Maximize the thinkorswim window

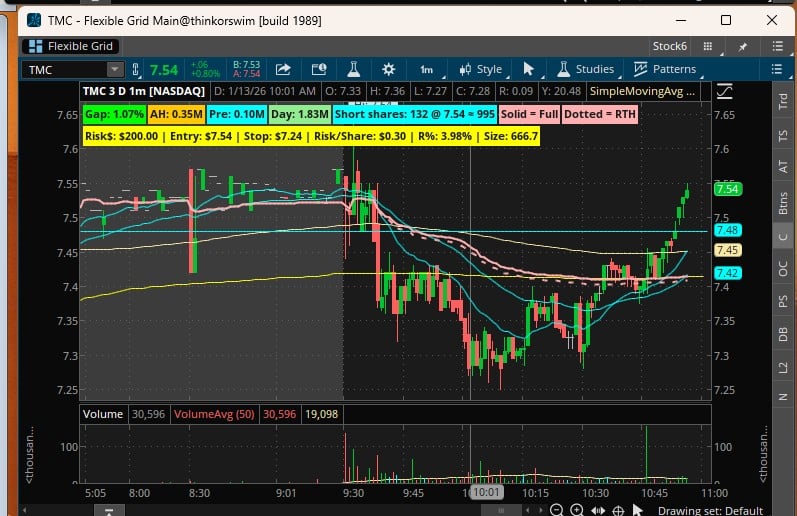(x=726, y=20)
